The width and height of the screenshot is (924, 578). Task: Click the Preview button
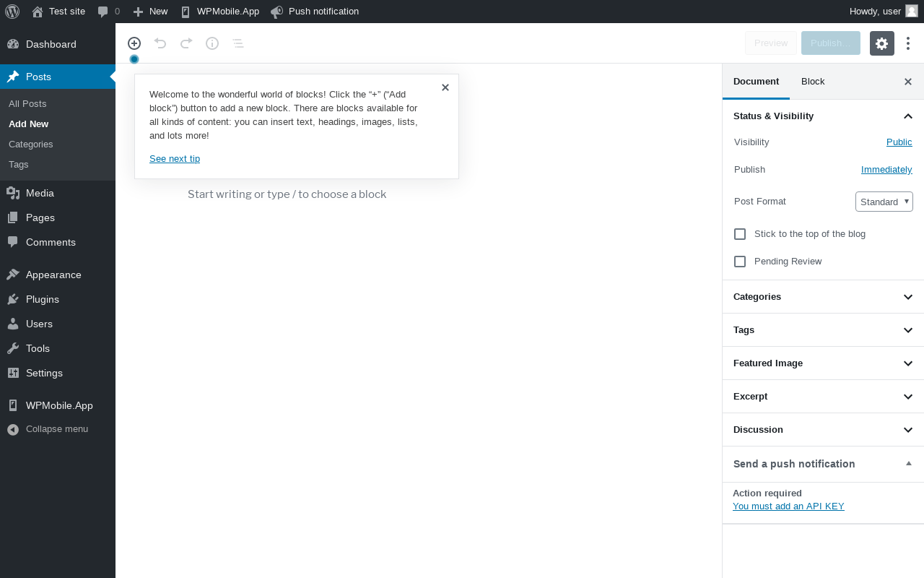[771, 43]
